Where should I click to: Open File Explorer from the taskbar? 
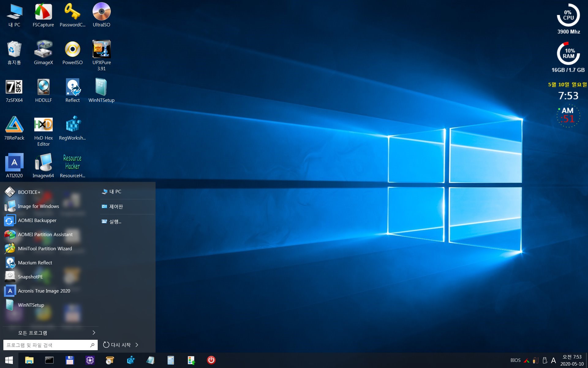[x=29, y=360]
